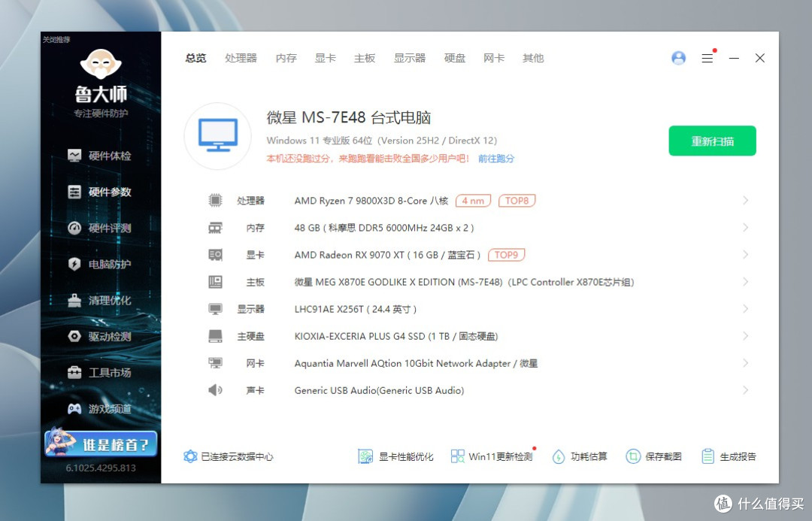Open 硬件体检 in the sidebar
Viewport: 812px width, 521px height.
100,156
